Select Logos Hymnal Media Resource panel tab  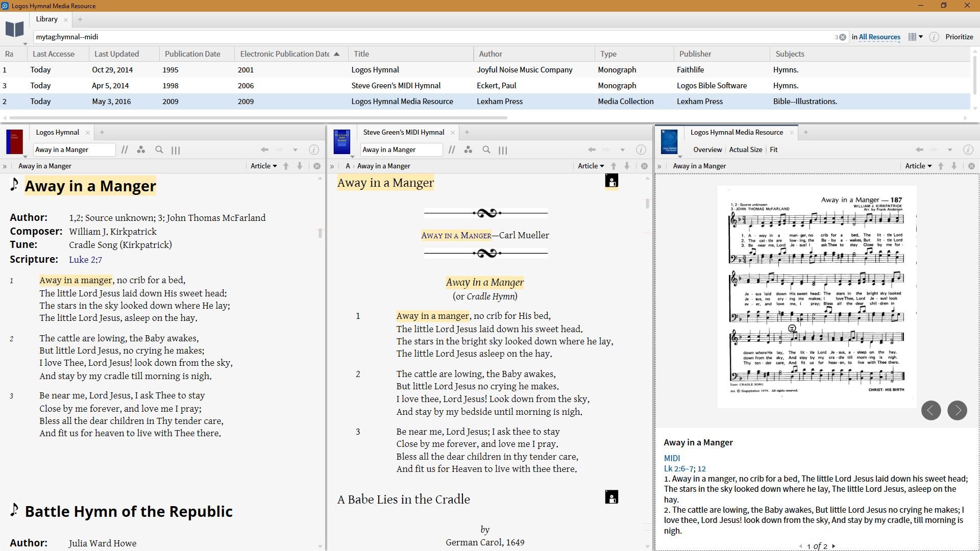point(737,133)
